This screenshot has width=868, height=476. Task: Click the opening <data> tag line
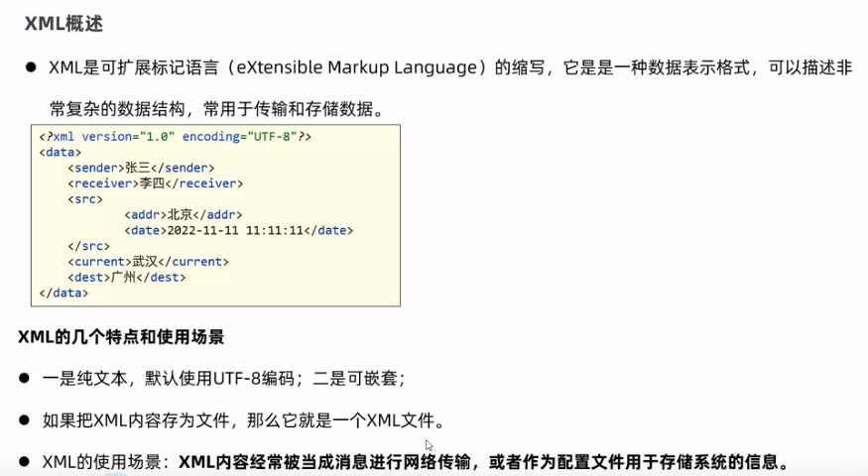(x=61, y=152)
